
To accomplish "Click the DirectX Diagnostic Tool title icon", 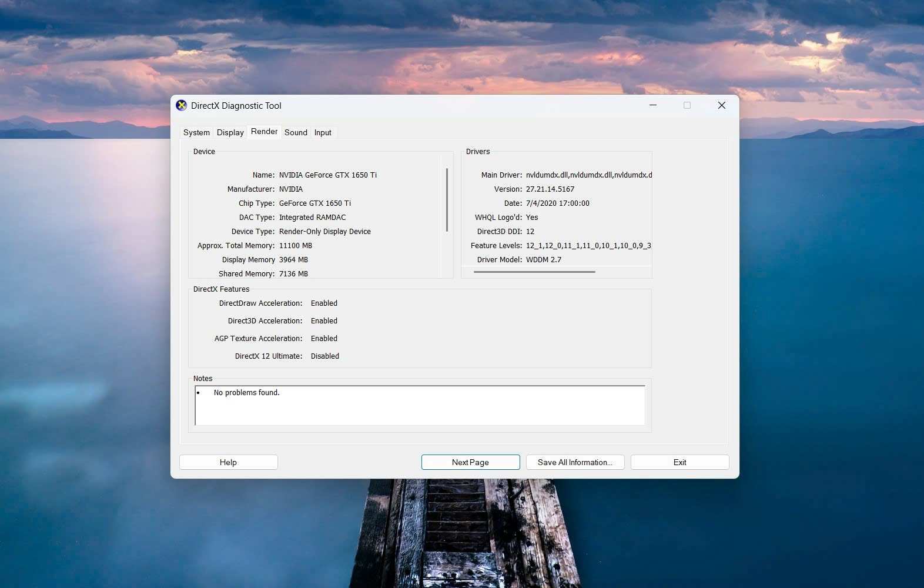I will click(x=182, y=106).
